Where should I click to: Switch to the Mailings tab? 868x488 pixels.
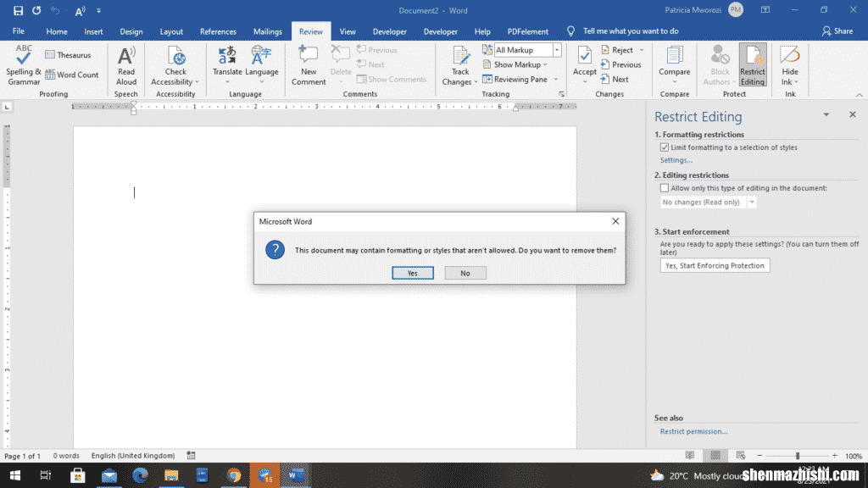267,31
